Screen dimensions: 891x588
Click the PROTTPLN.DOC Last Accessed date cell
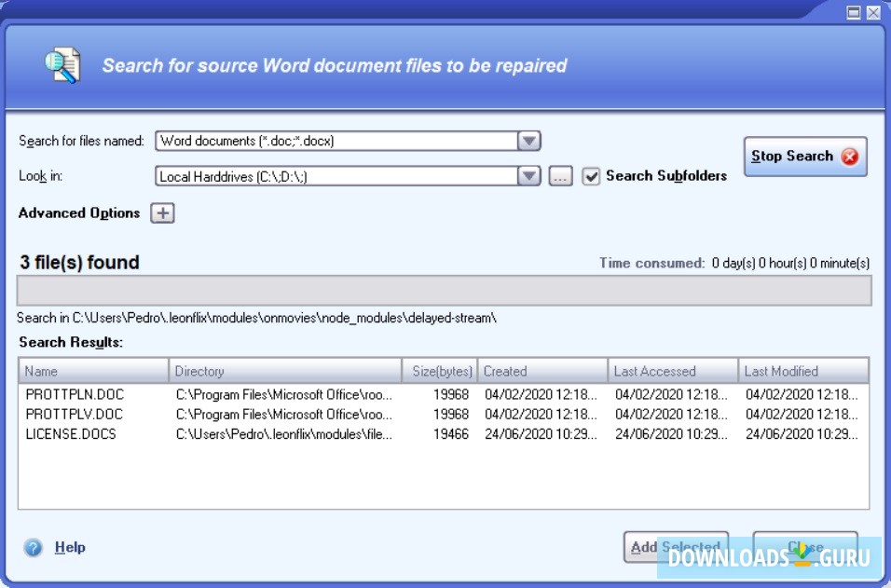(x=671, y=394)
